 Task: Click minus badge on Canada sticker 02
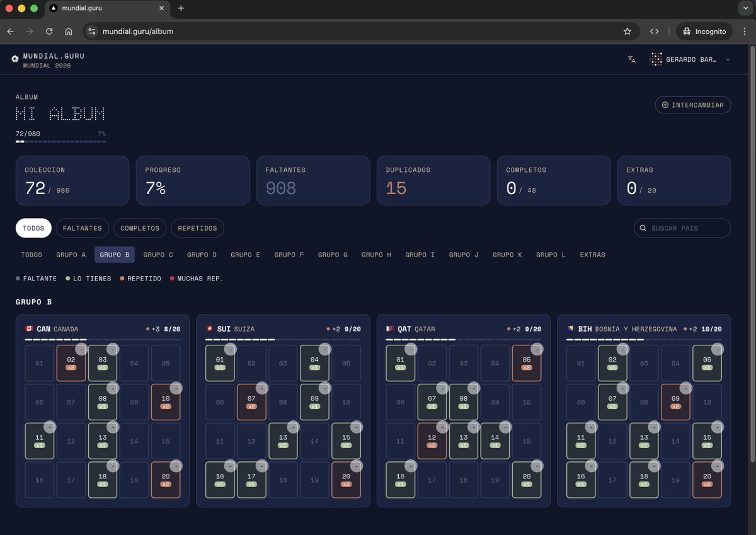81,349
